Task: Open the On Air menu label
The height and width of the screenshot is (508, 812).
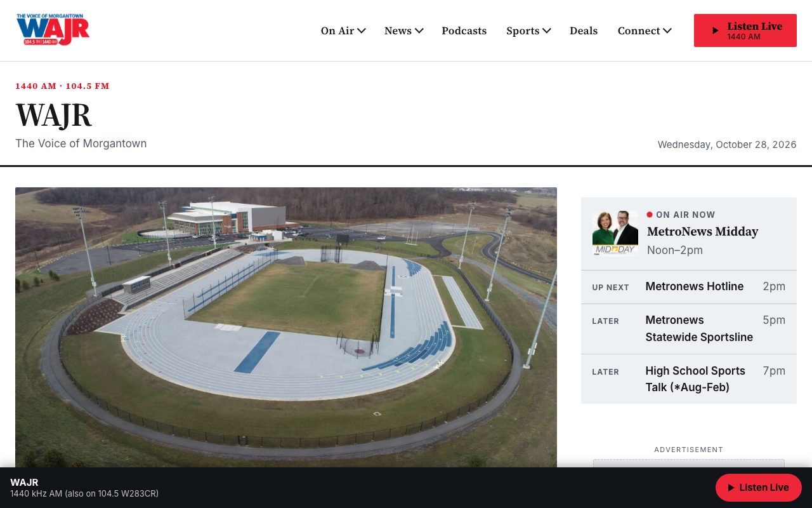Action: coord(337,30)
